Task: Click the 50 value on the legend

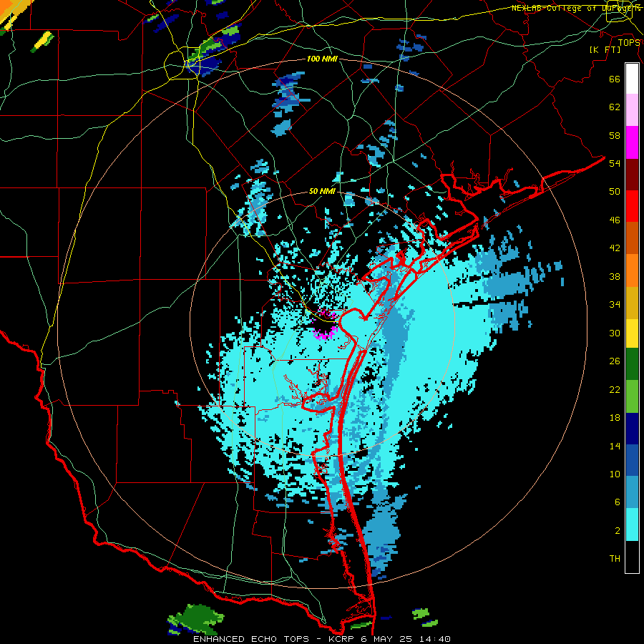Action: click(615, 192)
